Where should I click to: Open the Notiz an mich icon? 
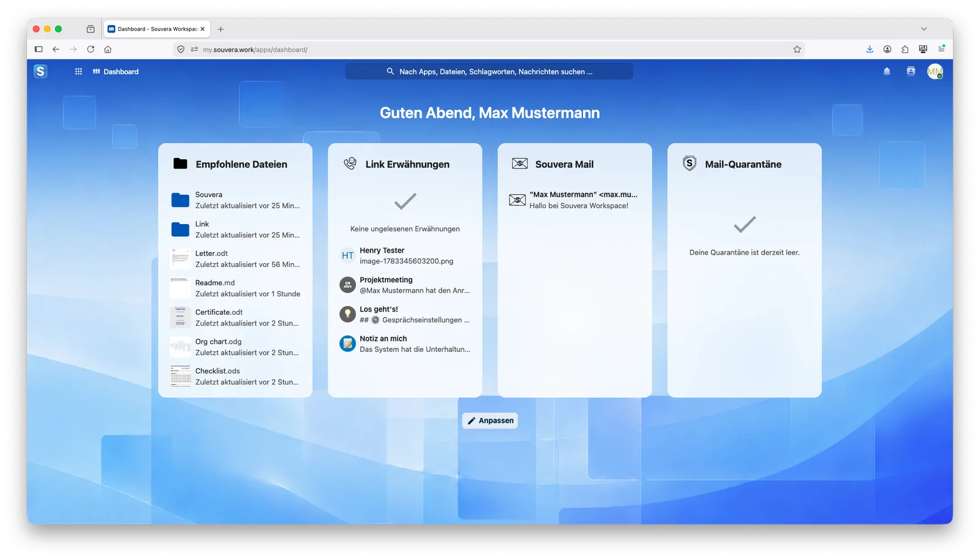point(347,344)
